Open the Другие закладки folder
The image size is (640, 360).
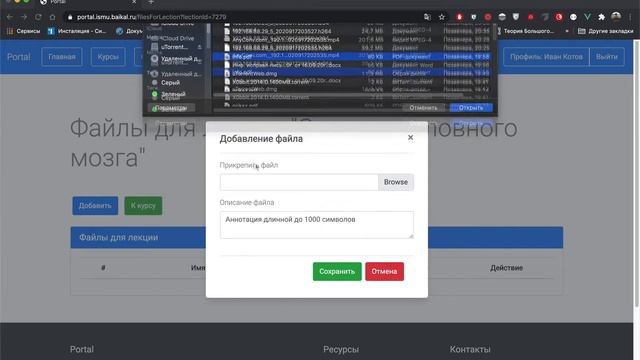[606, 31]
